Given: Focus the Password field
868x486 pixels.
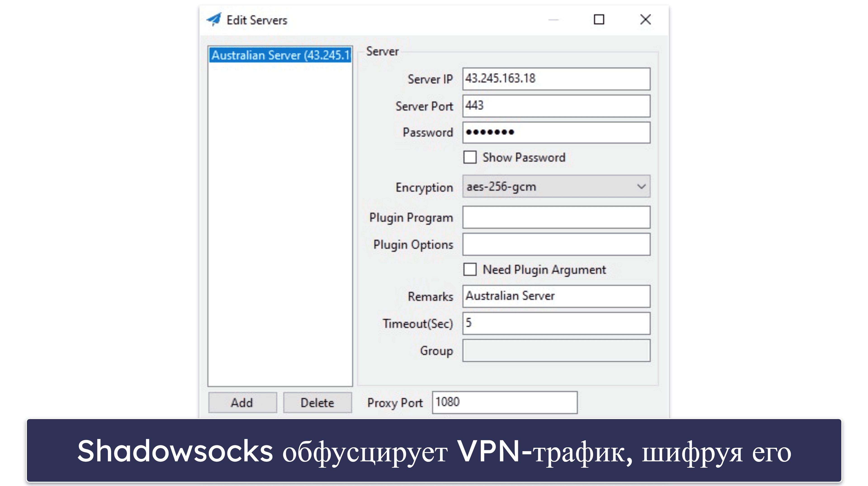Looking at the screenshot, I should (556, 133).
